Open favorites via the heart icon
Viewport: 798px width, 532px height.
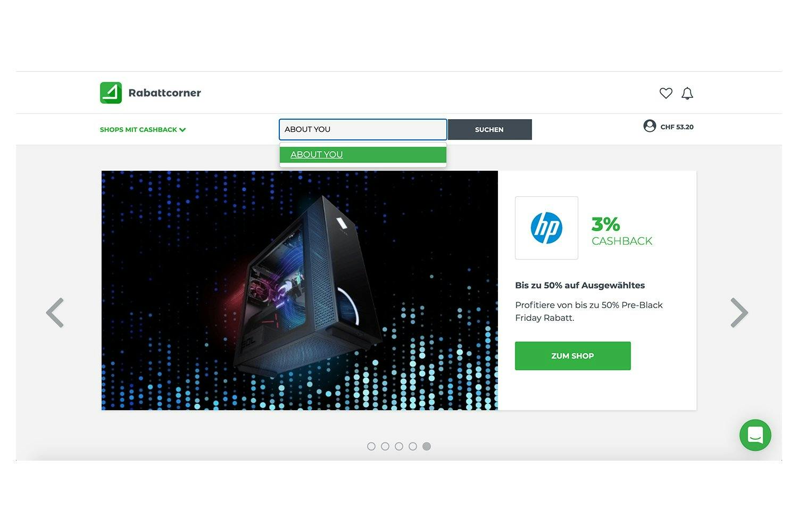click(666, 93)
